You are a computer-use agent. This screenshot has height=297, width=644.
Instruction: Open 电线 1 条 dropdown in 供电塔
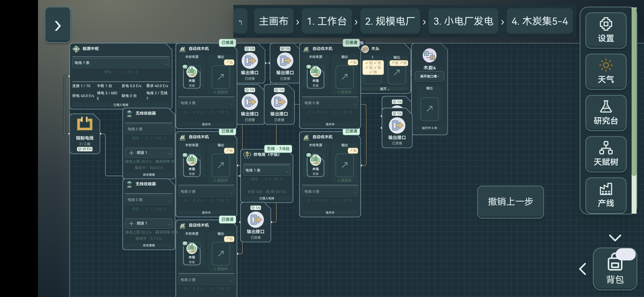(x=266, y=170)
